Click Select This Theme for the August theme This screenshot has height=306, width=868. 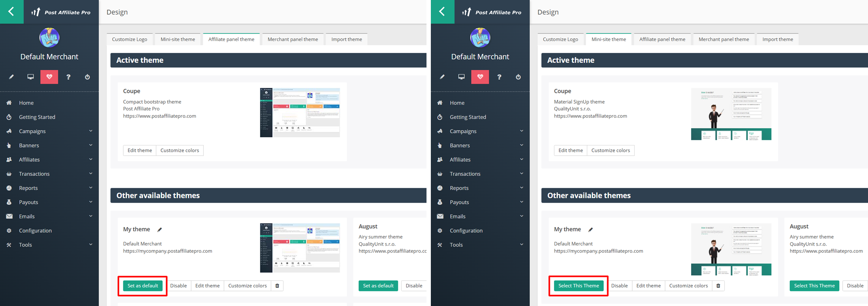click(814, 286)
